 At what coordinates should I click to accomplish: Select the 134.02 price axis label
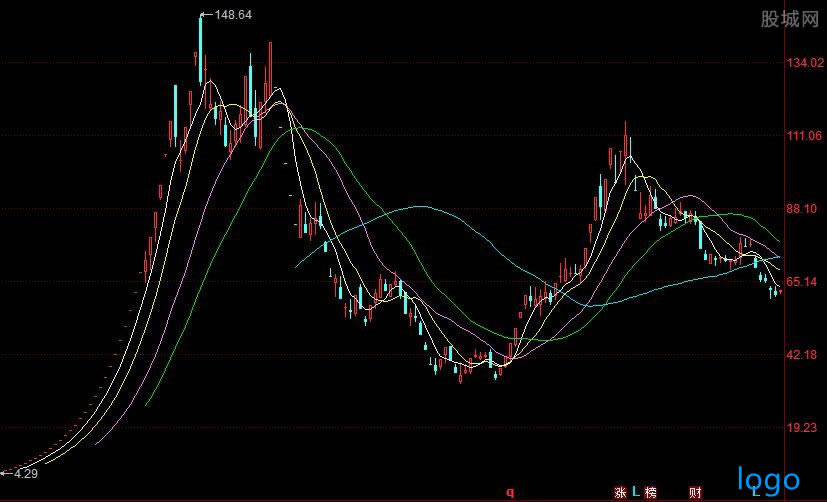coord(802,63)
